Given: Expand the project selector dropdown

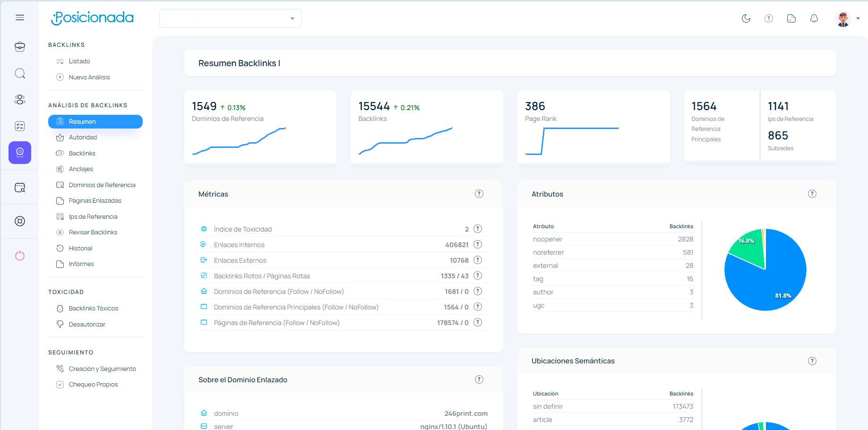Looking at the screenshot, I should tap(231, 18).
